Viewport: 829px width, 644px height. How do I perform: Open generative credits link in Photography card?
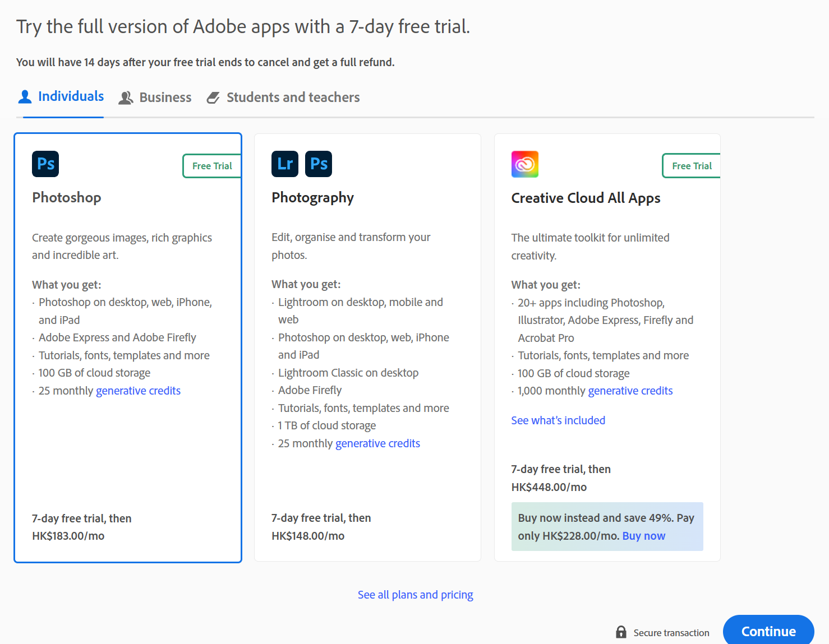(377, 443)
